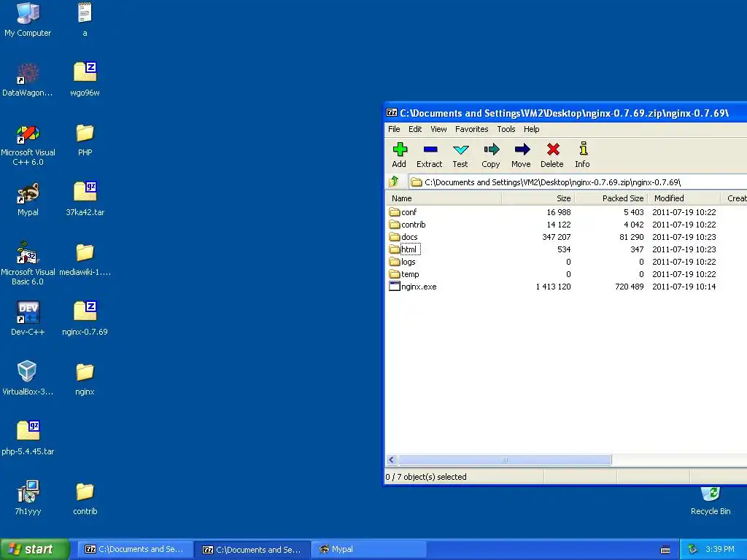Click the address path field in 7-Zip
The image size is (747, 560).
click(578, 182)
